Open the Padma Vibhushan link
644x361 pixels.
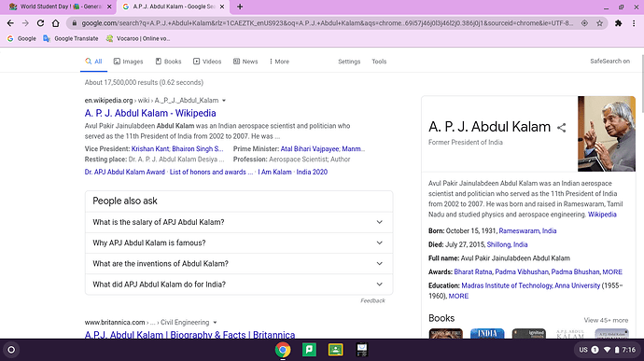[522, 271]
